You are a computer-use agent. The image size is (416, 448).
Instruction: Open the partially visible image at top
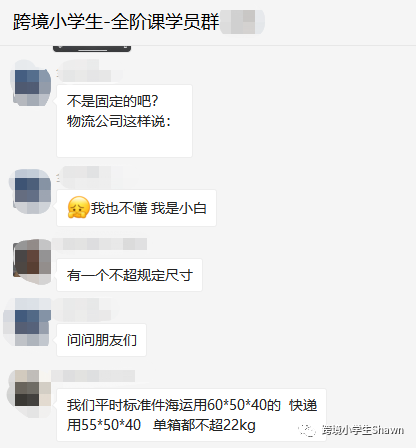point(92,48)
